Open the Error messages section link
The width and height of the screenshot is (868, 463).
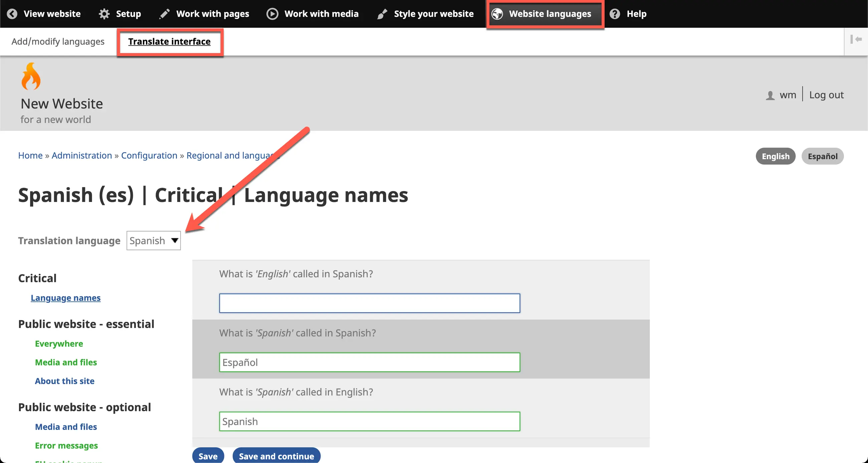point(66,446)
